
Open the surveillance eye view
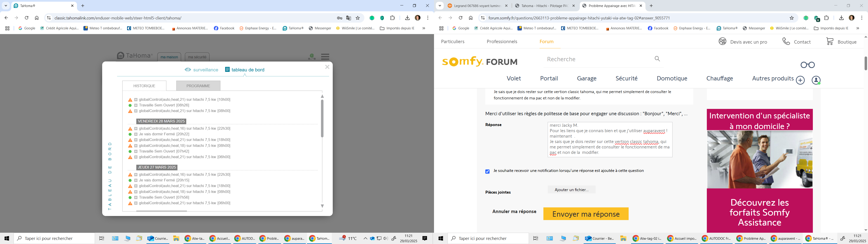(x=201, y=70)
